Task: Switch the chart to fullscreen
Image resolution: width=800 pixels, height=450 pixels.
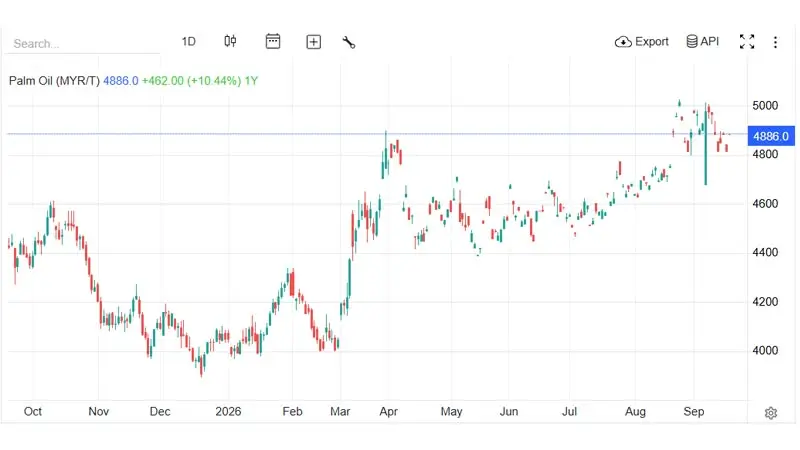Action: pyautogui.click(x=747, y=42)
